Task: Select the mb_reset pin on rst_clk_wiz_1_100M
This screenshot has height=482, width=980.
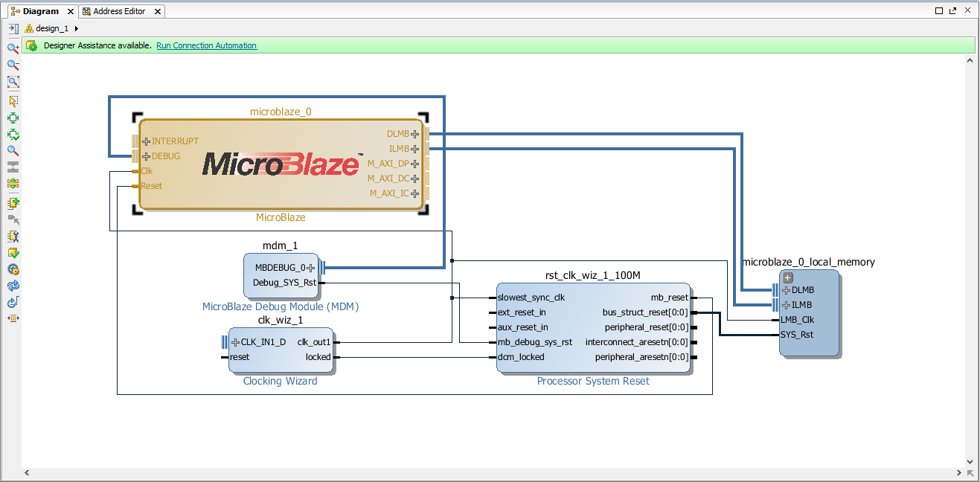Action: click(670, 298)
